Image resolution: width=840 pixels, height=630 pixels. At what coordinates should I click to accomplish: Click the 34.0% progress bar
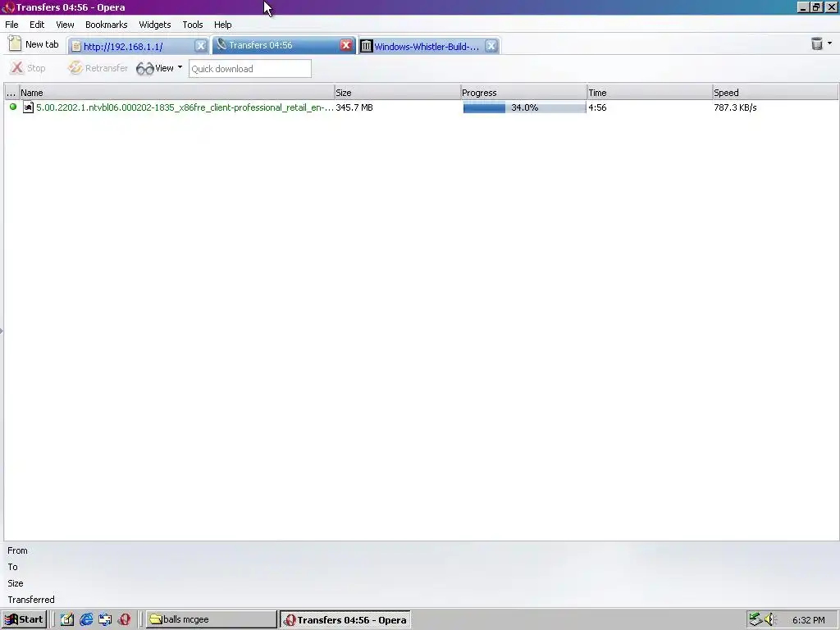524,107
